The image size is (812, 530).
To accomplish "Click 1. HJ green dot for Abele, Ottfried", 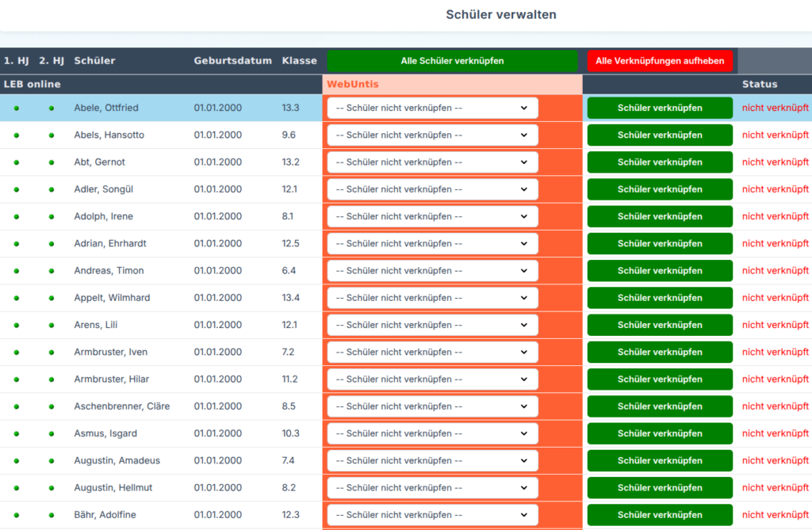I will tap(17, 109).
